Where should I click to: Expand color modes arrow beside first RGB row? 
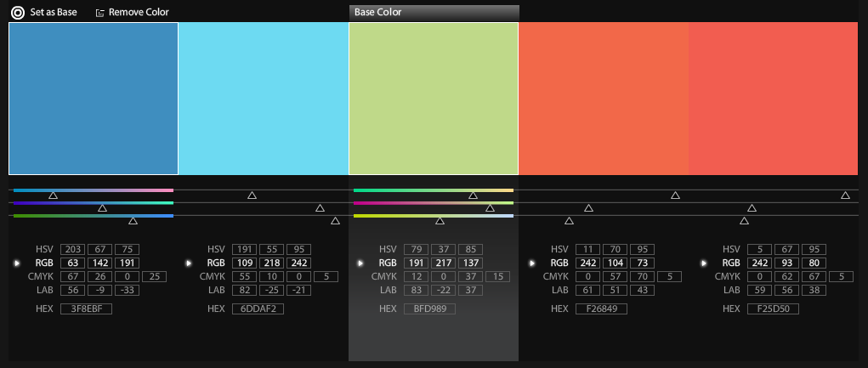pyautogui.click(x=17, y=263)
